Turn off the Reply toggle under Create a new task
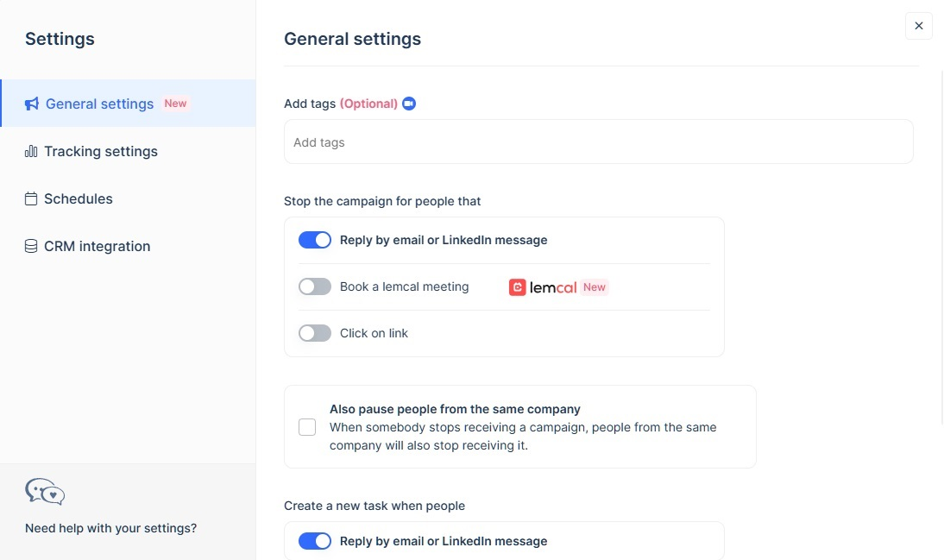Screen dimensions: 944x560 tap(314, 540)
